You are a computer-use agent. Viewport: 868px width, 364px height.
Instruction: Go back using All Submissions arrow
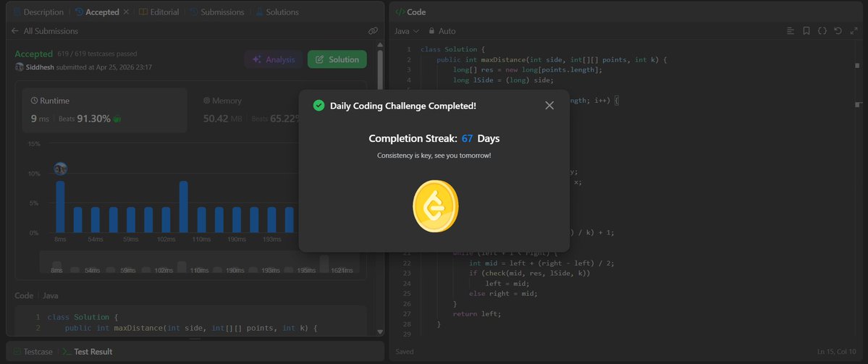point(15,31)
